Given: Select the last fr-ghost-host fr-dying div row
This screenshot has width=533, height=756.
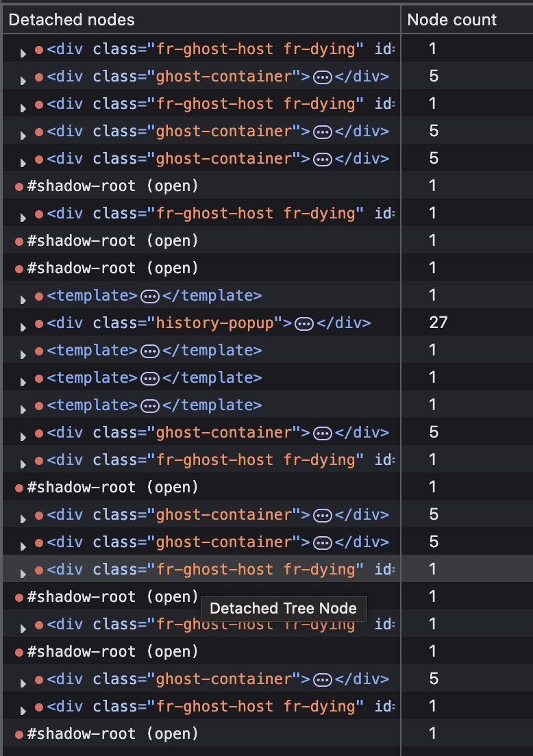Looking at the screenshot, I should click(x=206, y=707).
